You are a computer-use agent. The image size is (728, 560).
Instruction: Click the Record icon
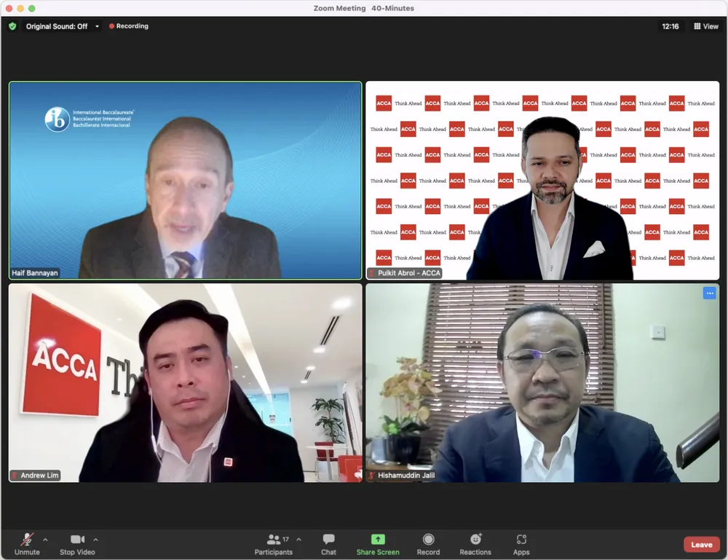click(x=428, y=540)
